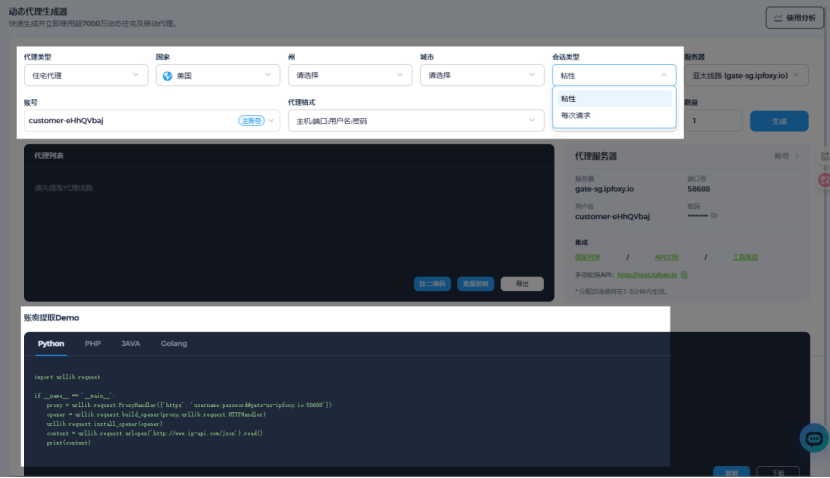
Task: Click the chat support bubble icon
Action: tap(814, 438)
